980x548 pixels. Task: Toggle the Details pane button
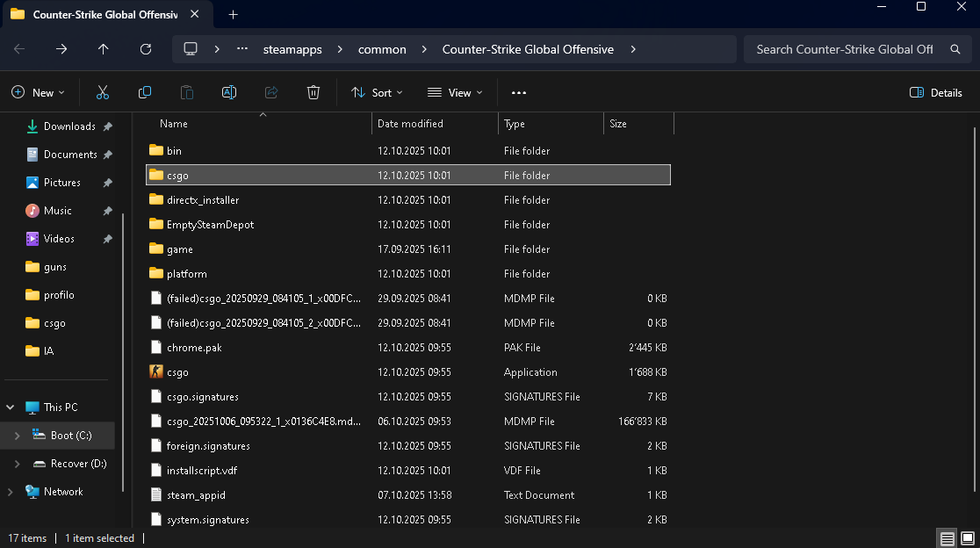[936, 92]
